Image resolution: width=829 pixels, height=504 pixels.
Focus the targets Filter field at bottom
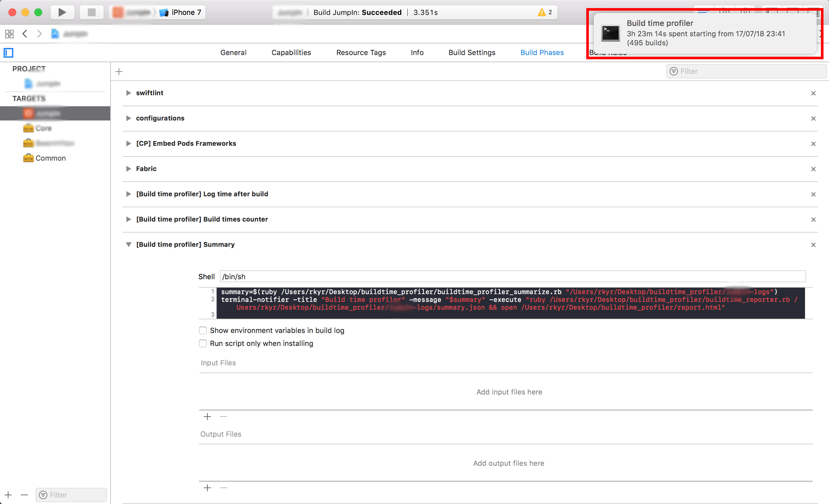(71, 495)
